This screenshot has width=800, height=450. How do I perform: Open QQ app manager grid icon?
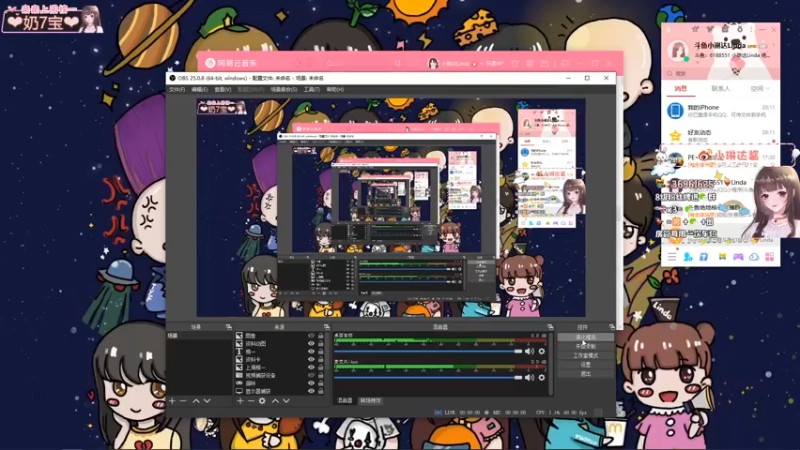[x=769, y=257]
